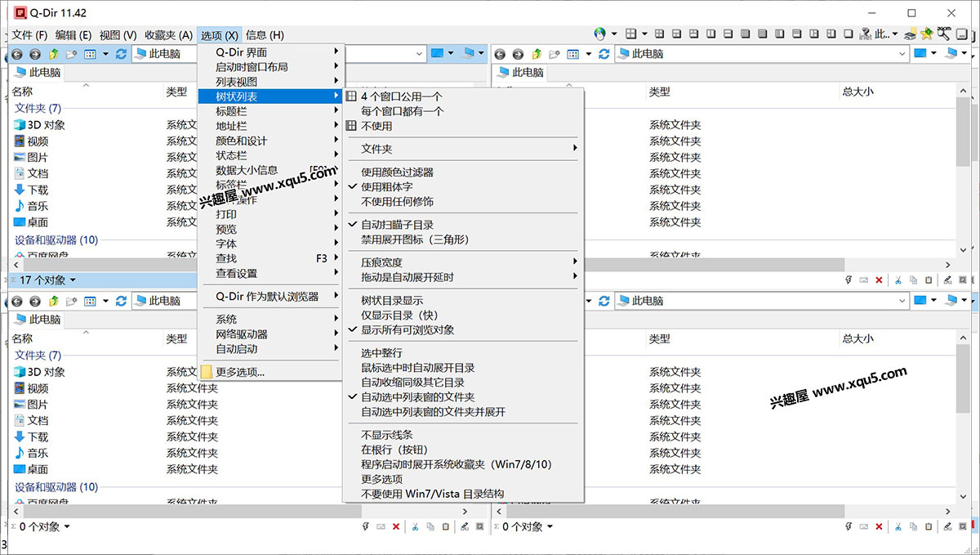Go up one folder in top-left pane
This screenshot has height=555, width=980.
[54, 54]
